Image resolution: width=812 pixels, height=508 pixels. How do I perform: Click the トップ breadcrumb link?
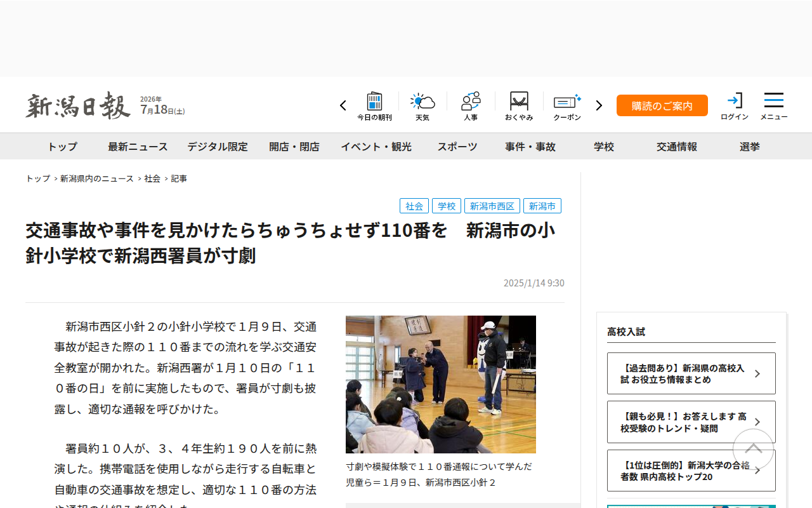tap(38, 179)
